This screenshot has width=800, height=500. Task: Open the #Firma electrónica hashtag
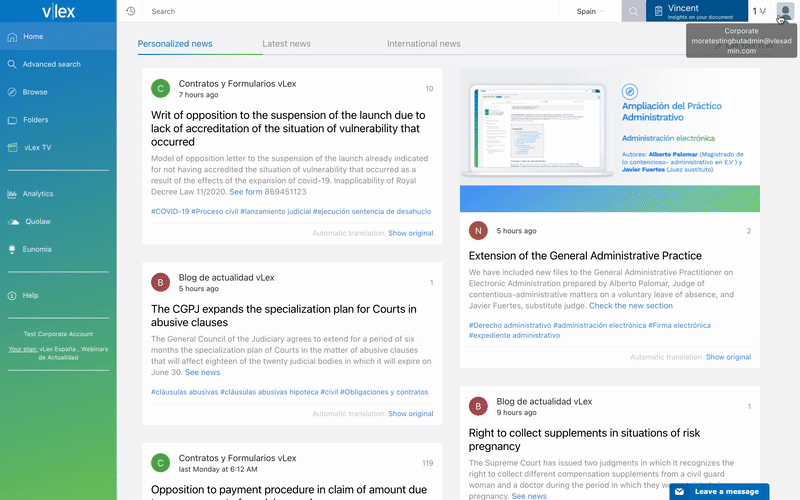(679, 325)
